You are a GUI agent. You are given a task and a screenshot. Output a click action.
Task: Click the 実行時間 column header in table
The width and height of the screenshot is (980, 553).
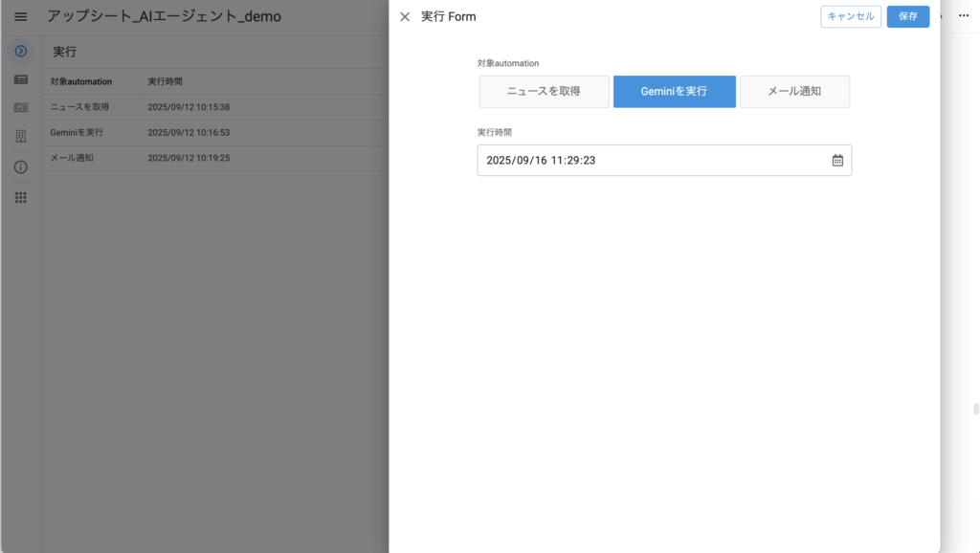[x=165, y=81]
